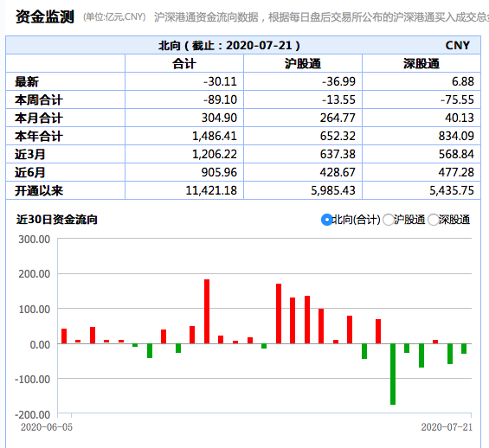Click the 264.77 value cell

click(x=303, y=118)
